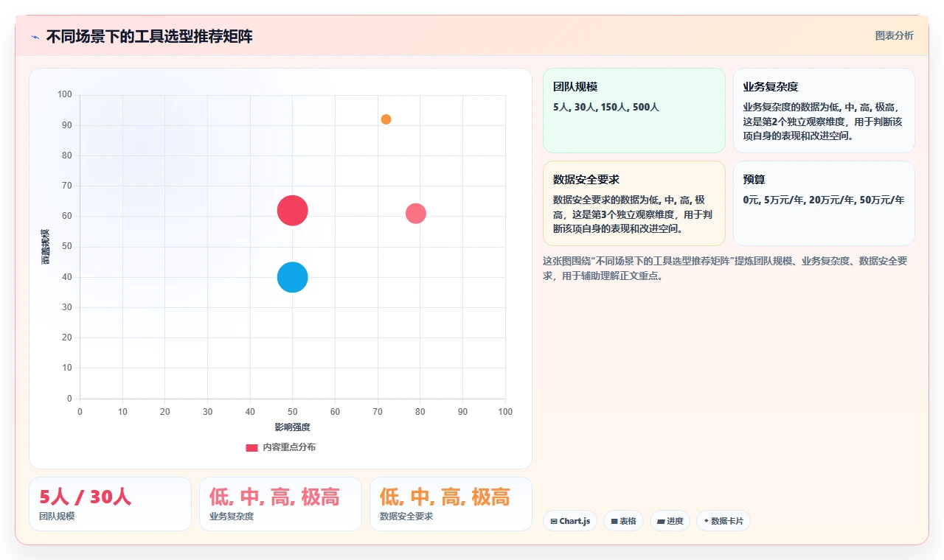Click the lightning icon beside the title
Image resolution: width=944 pixels, height=560 pixels.
35,37
